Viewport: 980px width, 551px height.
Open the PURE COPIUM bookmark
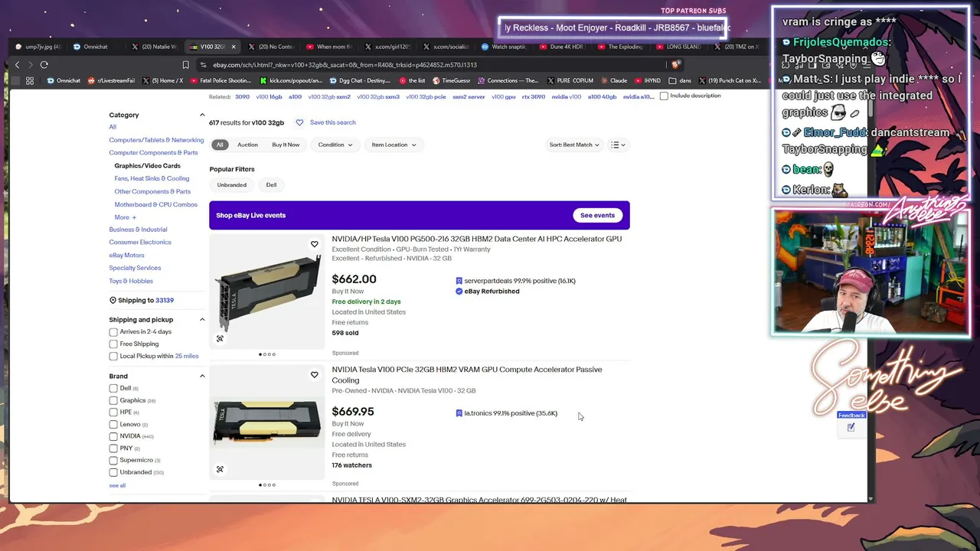tap(570, 80)
